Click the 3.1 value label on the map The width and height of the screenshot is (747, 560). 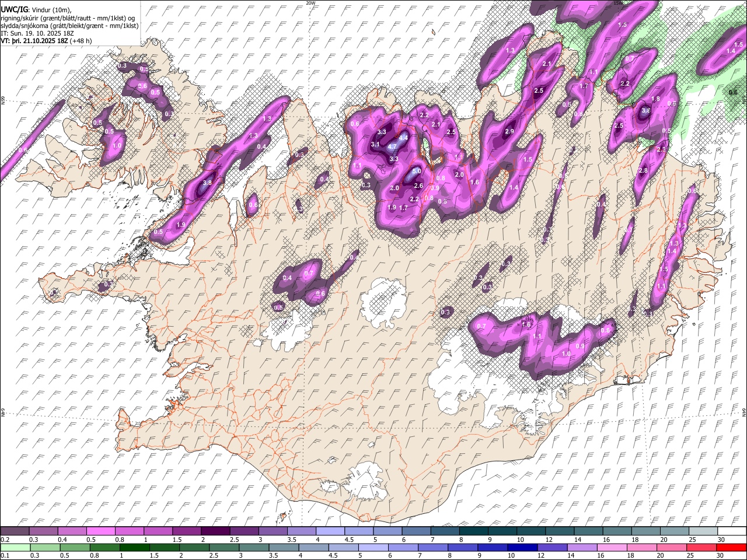point(375,145)
